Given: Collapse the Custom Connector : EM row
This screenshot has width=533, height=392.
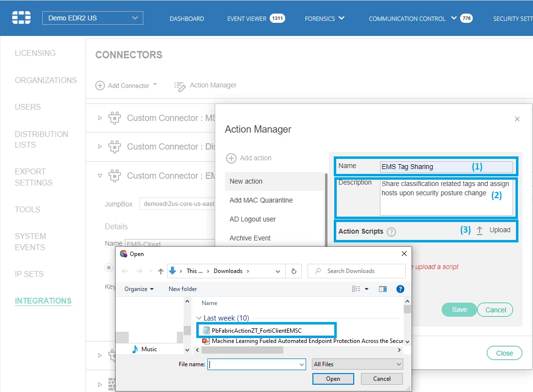Looking at the screenshot, I should tap(100, 176).
